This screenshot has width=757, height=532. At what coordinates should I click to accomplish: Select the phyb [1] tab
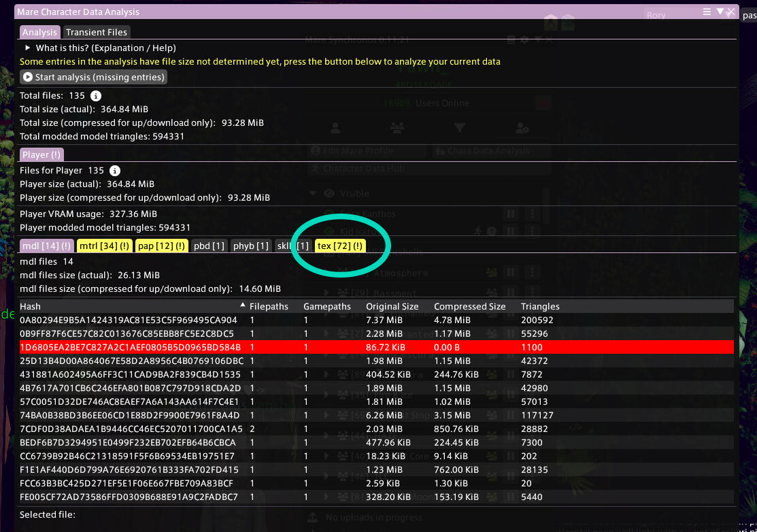pos(251,246)
